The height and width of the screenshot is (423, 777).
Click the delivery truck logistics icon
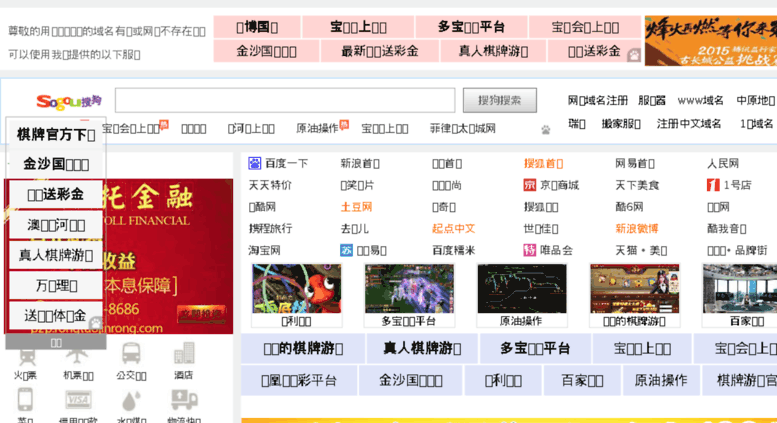pos(184,400)
